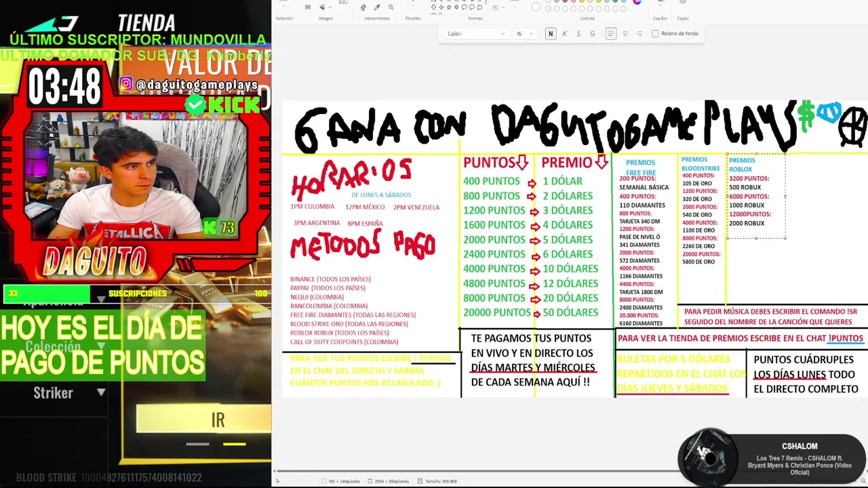Click top-middle handle of the Roblox text box

point(756,154)
